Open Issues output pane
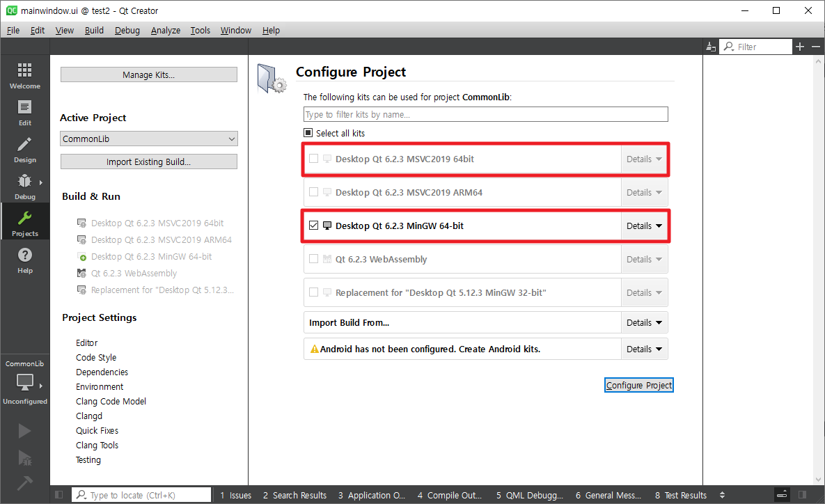825x504 pixels. pyautogui.click(x=236, y=495)
